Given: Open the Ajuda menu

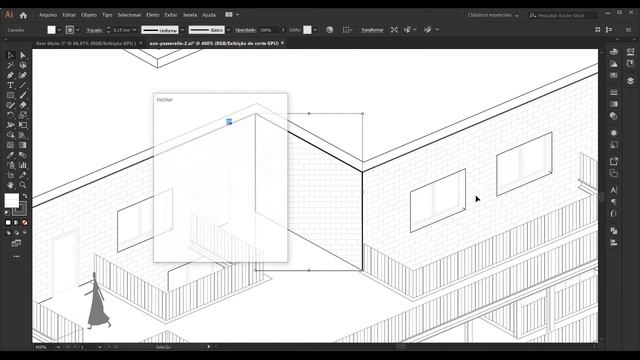Looking at the screenshot, I should [209, 15].
